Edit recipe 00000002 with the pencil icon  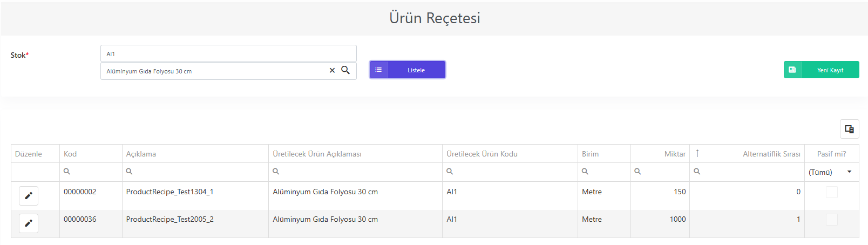click(x=29, y=196)
